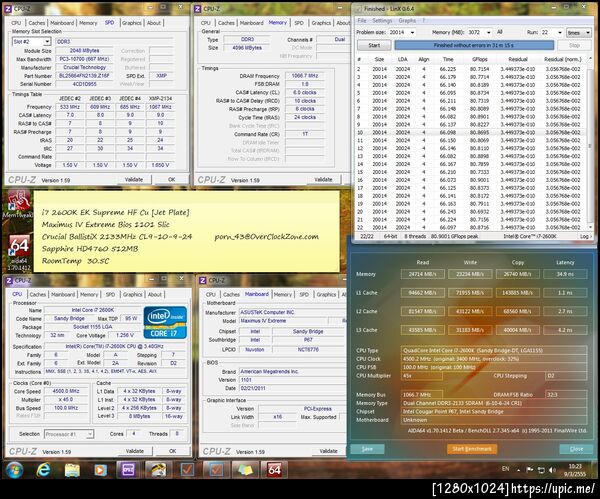Screen dimensions: 600x499
Task: Open the times unit dropdown in LinX
Action: (579, 33)
